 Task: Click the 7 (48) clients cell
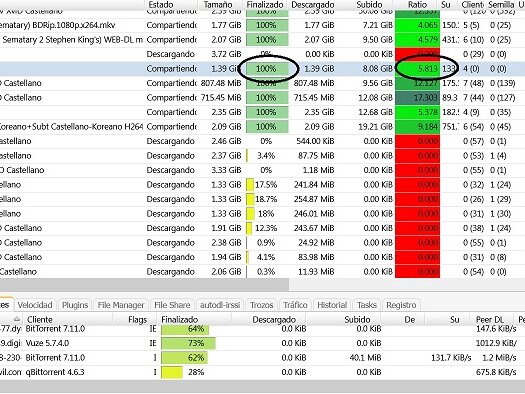click(473, 83)
